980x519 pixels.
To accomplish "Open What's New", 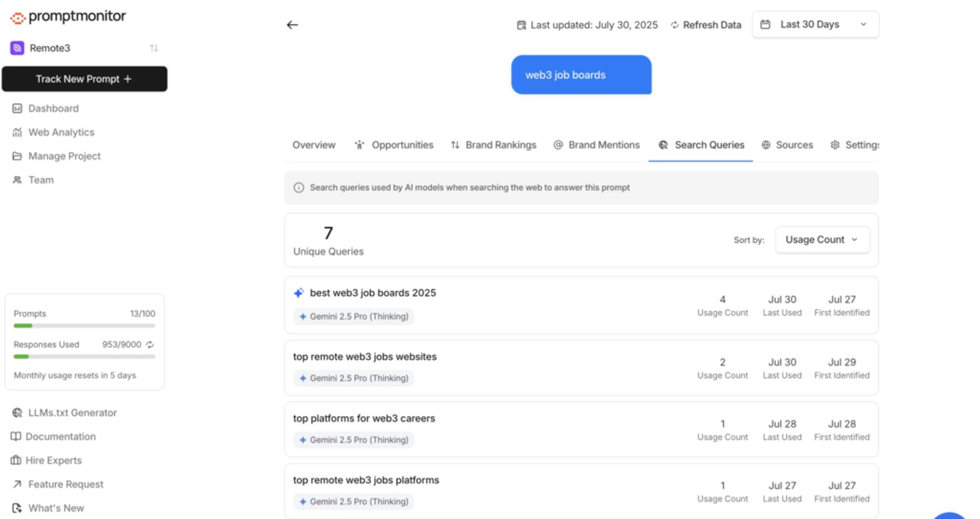I will 48,508.
